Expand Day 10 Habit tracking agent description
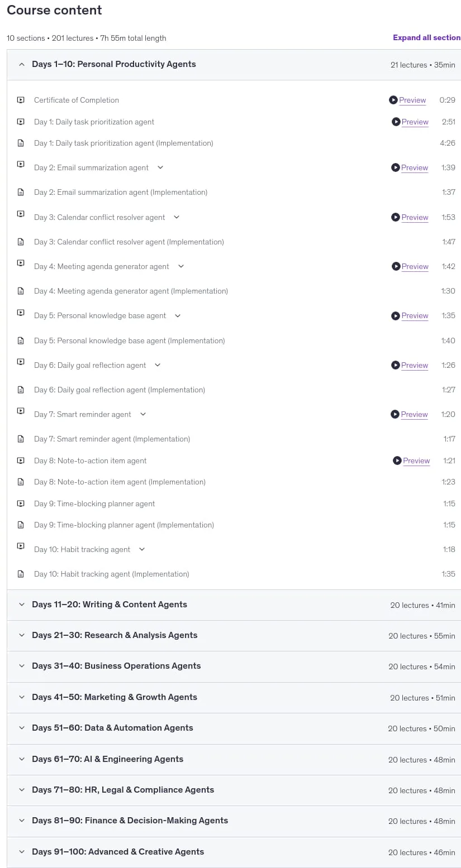The image size is (461, 868). (x=142, y=549)
